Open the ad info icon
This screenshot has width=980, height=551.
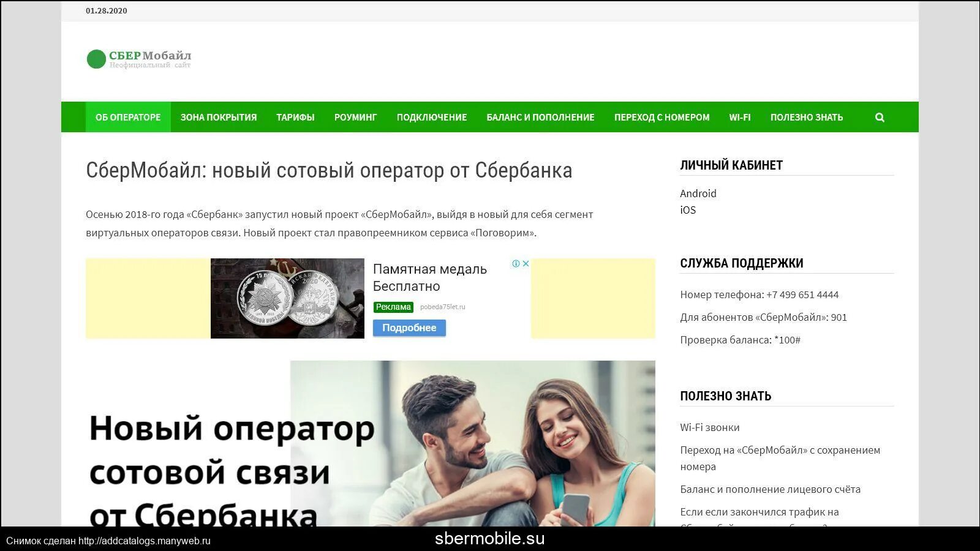point(516,264)
